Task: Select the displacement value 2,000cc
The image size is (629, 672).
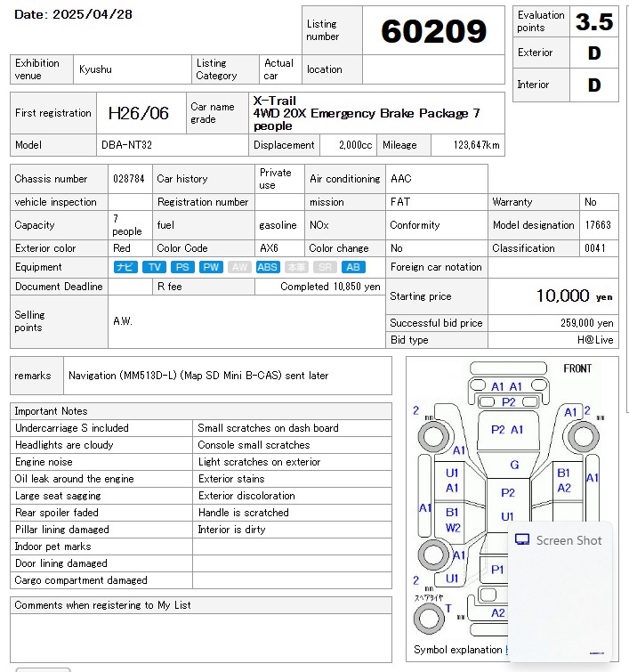Action: click(x=355, y=145)
